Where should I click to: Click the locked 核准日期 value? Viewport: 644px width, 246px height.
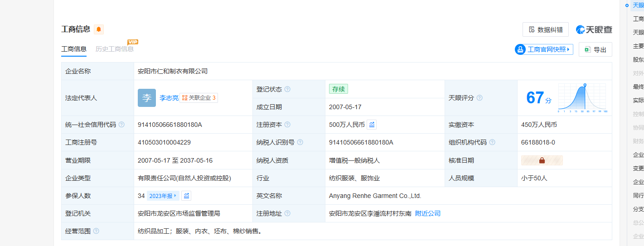tap(542, 160)
